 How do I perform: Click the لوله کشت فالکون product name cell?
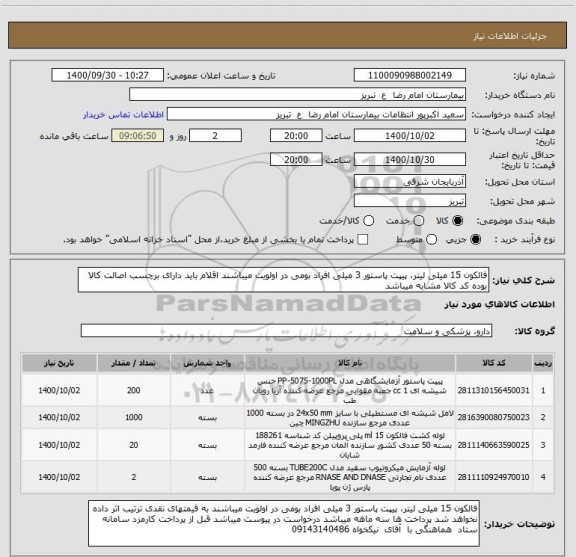pos(350,445)
